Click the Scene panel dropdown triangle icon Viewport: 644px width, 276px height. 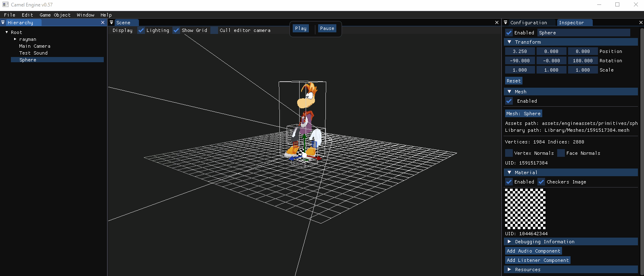111,23
